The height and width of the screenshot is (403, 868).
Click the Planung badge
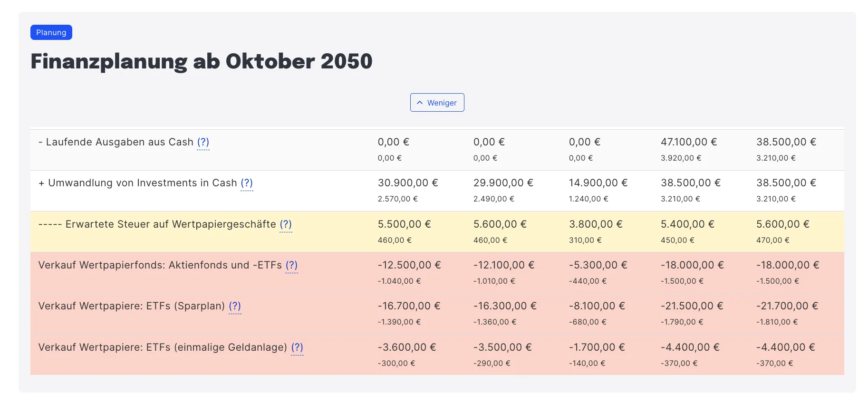point(51,32)
